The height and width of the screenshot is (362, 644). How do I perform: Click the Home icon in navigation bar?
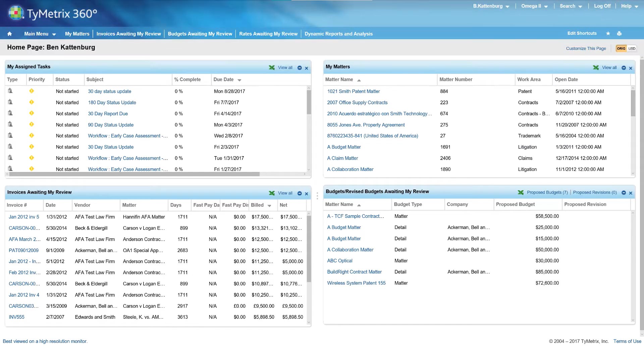[x=9, y=34]
